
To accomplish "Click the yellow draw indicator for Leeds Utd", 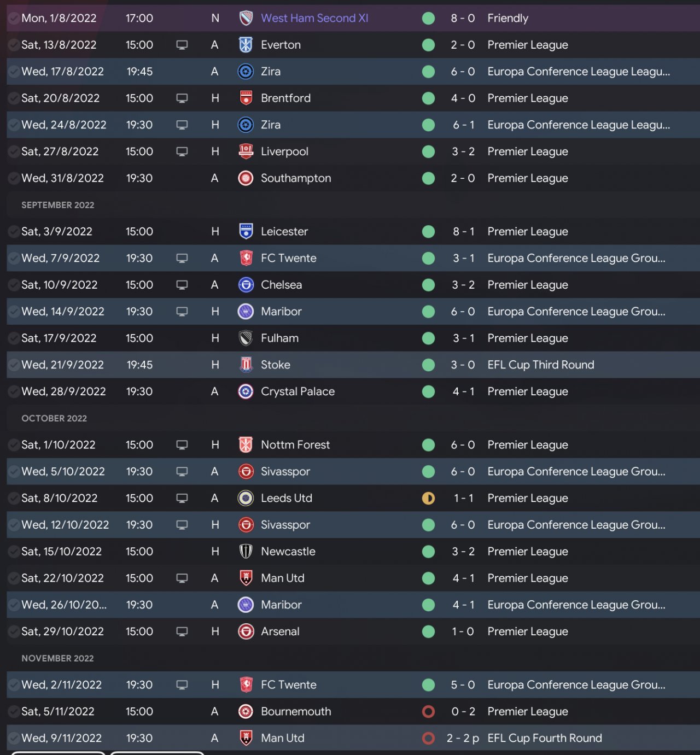I will 429,498.
